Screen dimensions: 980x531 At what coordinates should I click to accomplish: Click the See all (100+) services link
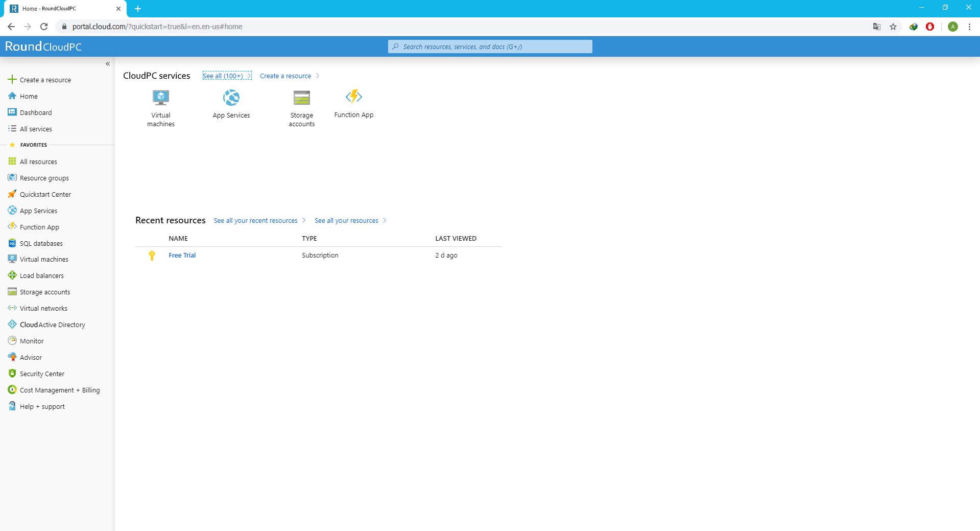click(227, 76)
